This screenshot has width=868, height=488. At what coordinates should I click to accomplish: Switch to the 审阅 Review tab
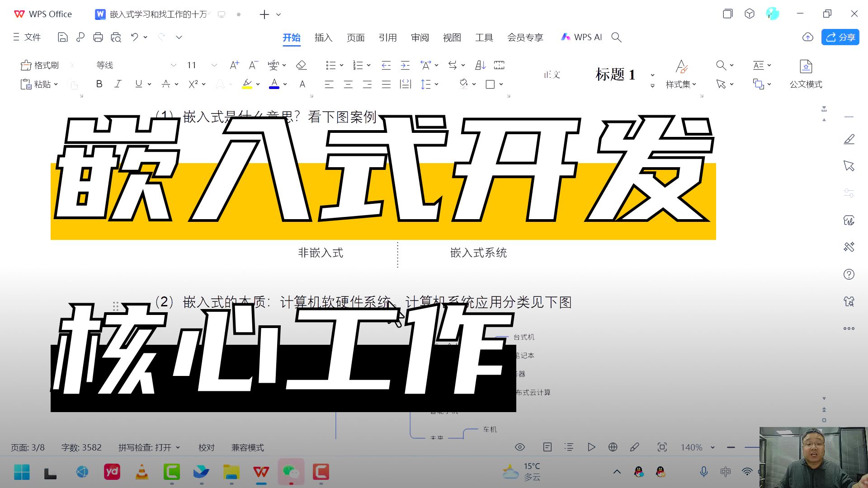tap(420, 38)
